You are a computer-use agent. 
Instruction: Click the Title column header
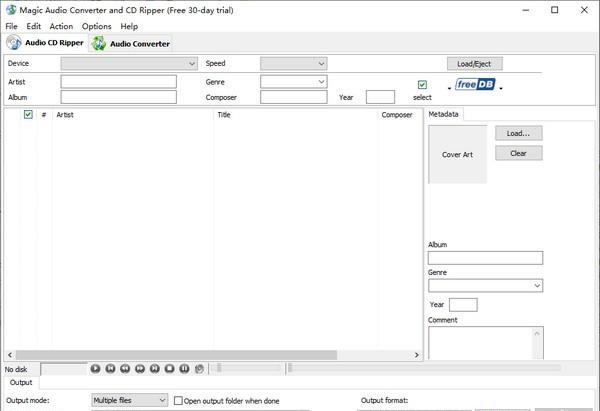click(x=295, y=114)
